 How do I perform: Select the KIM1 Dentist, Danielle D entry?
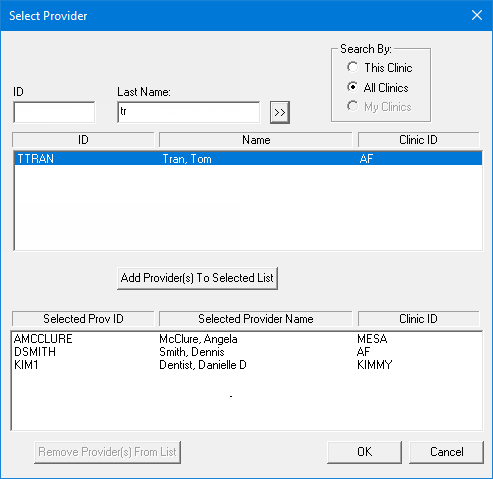coord(247,365)
